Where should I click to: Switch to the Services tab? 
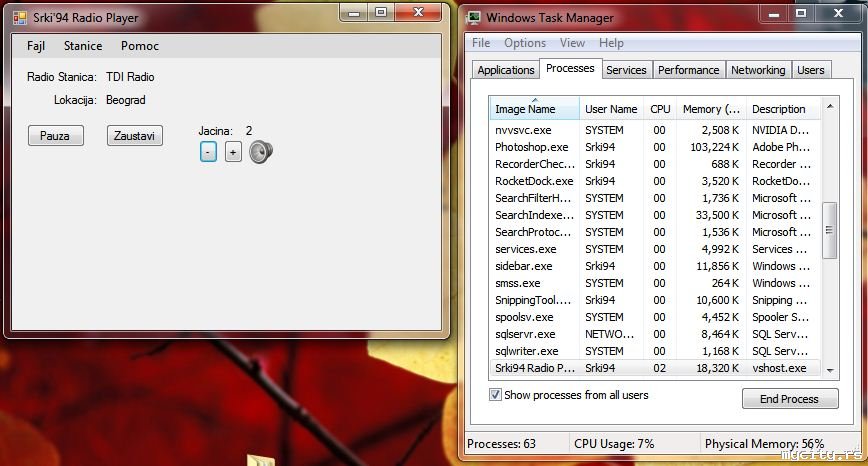coord(626,70)
